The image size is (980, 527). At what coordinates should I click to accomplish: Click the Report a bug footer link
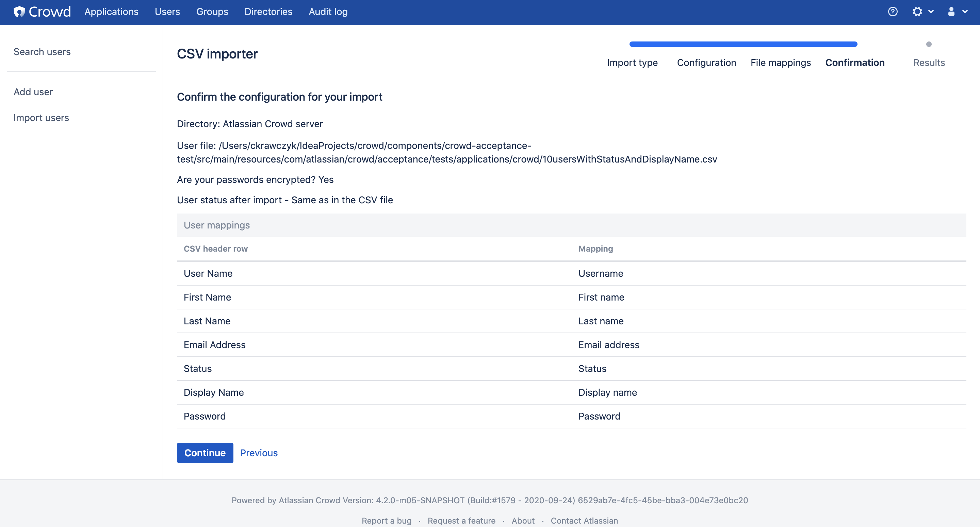click(386, 521)
